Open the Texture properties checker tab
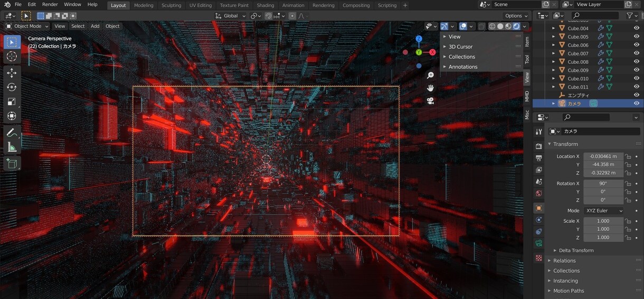Screen dimensions: 644x299 point(539,258)
